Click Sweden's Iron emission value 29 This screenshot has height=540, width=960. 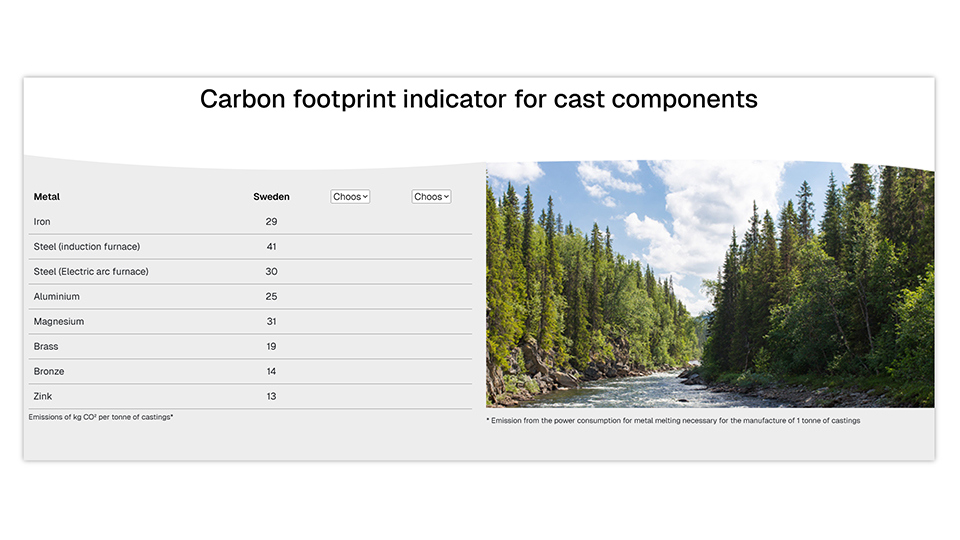271,222
